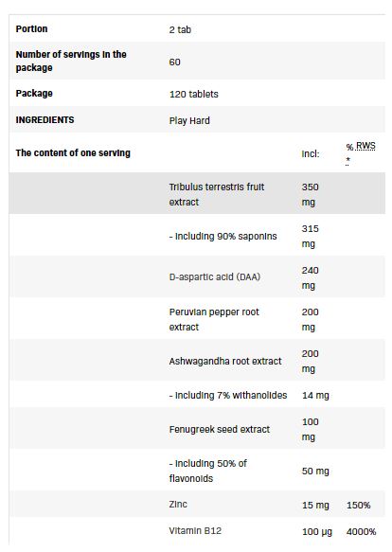Image resolution: width=392 pixels, height=552 pixels.
Task: Click the RWS abbreviation with dotted underline
Action: pos(365,146)
